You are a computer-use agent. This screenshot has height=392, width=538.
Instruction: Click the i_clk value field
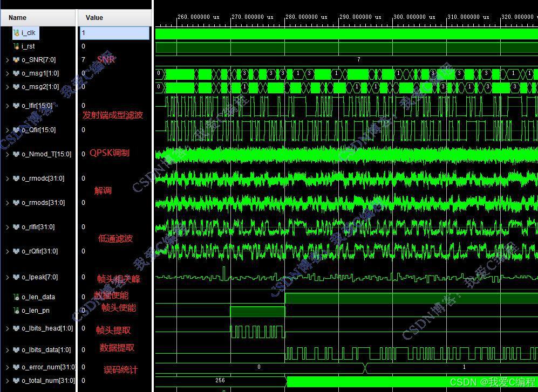tap(114, 33)
